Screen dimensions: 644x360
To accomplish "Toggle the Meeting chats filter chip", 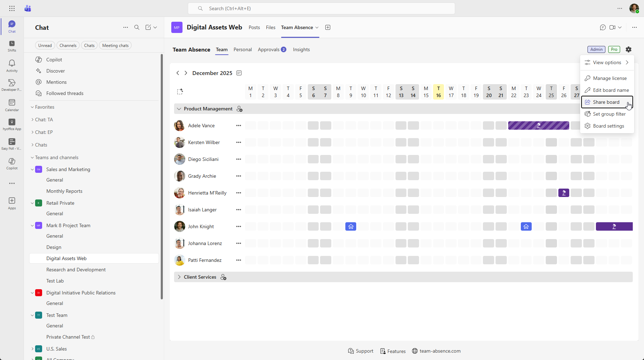I will [x=115, y=46].
